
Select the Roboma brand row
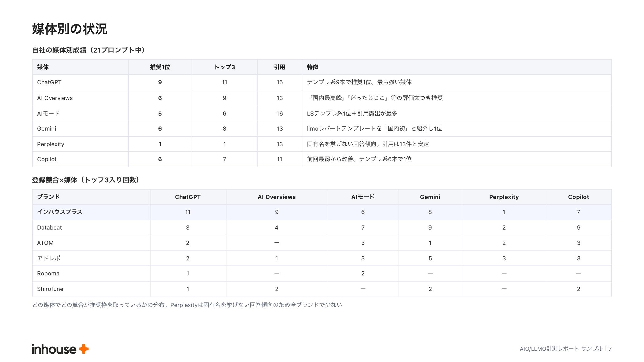322,274
